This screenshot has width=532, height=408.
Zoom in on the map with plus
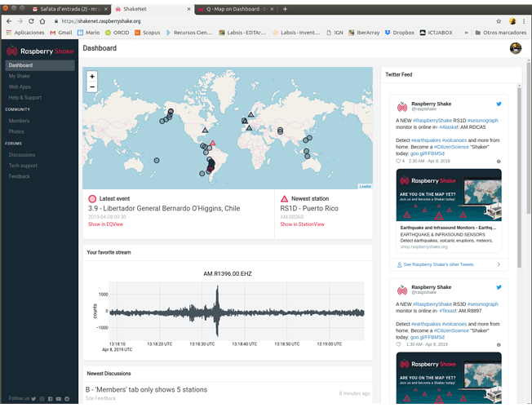click(x=92, y=77)
